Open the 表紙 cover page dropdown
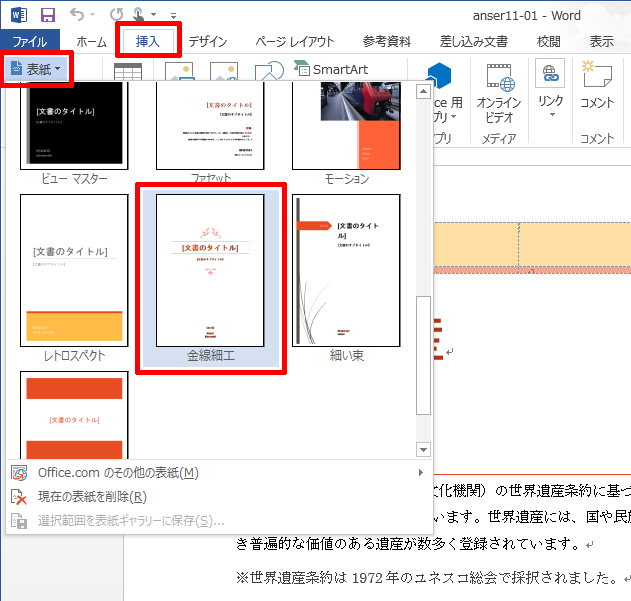Viewport: 631px width, 601px height. click(x=36, y=69)
